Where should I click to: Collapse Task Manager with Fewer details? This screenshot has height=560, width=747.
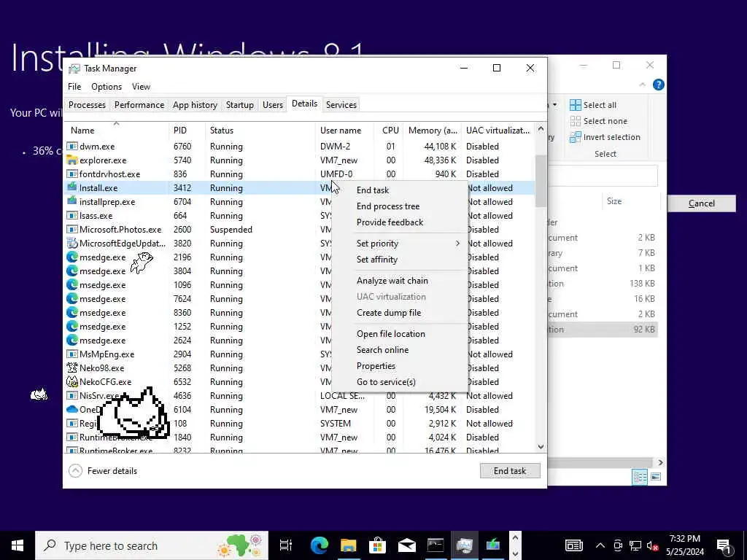click(x=103, y=471)
